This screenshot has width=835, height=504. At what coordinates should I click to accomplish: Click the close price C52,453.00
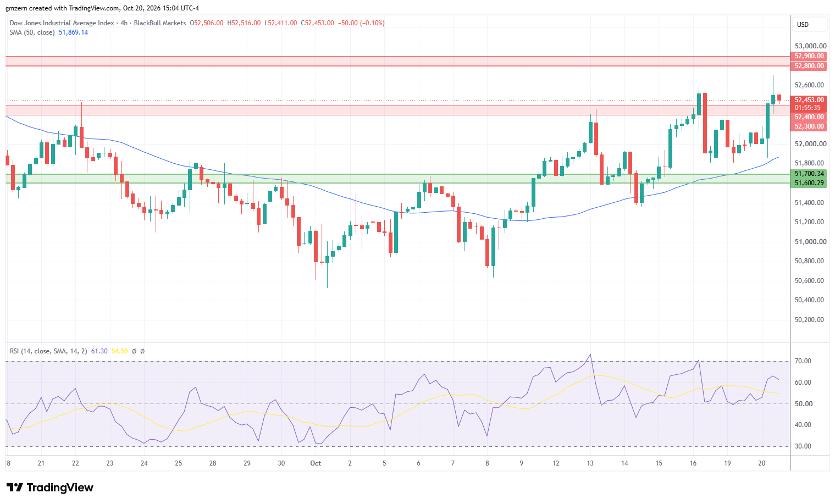tap(318, 23)
